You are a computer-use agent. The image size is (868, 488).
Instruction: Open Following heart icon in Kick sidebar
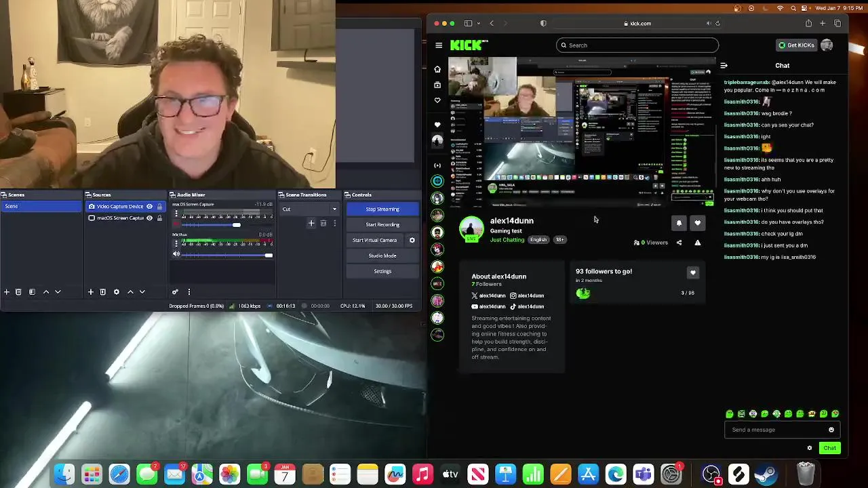pyautogui.click(x=437, y=100)
